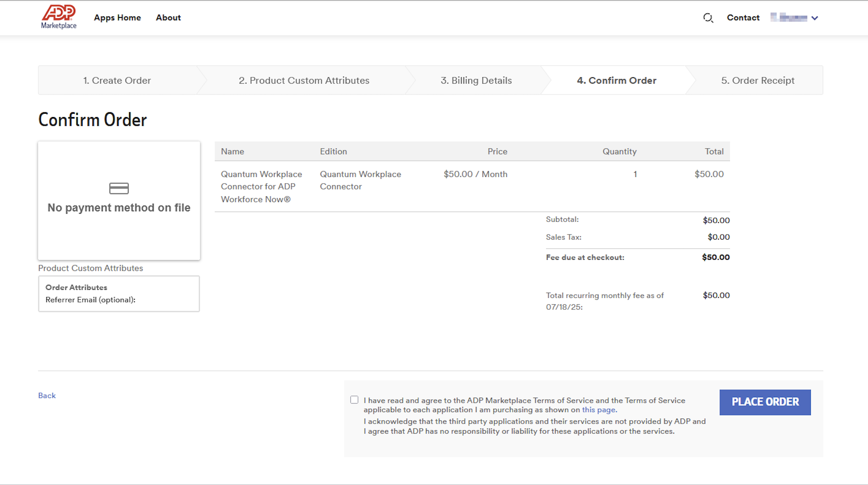Viewport: 868px width, 485px height.
Task: Click the 'Referrer Email (optional):' text
Action: [91, 300]
